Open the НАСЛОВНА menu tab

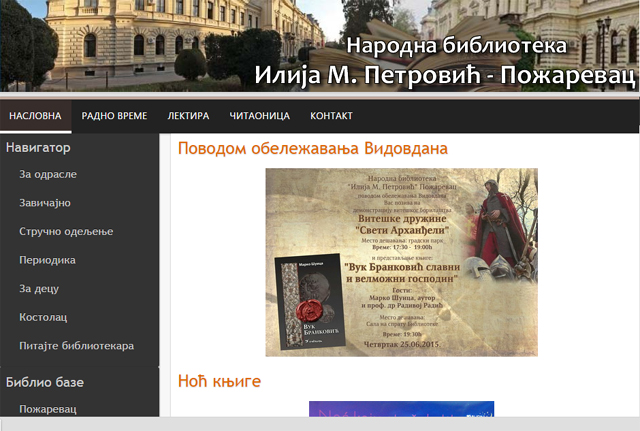tap(36, 116)
